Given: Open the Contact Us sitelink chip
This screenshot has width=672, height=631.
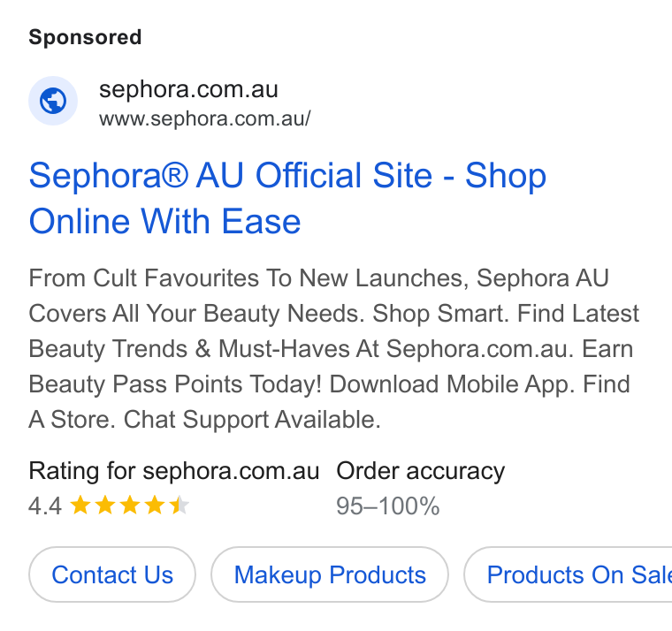Looking at the screenshot, I should point(112,574).
